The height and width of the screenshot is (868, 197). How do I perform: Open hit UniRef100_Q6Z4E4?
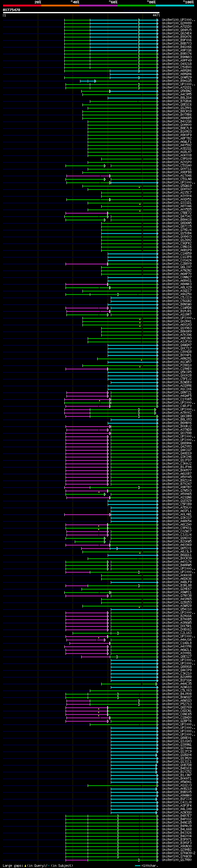point(177,33)
